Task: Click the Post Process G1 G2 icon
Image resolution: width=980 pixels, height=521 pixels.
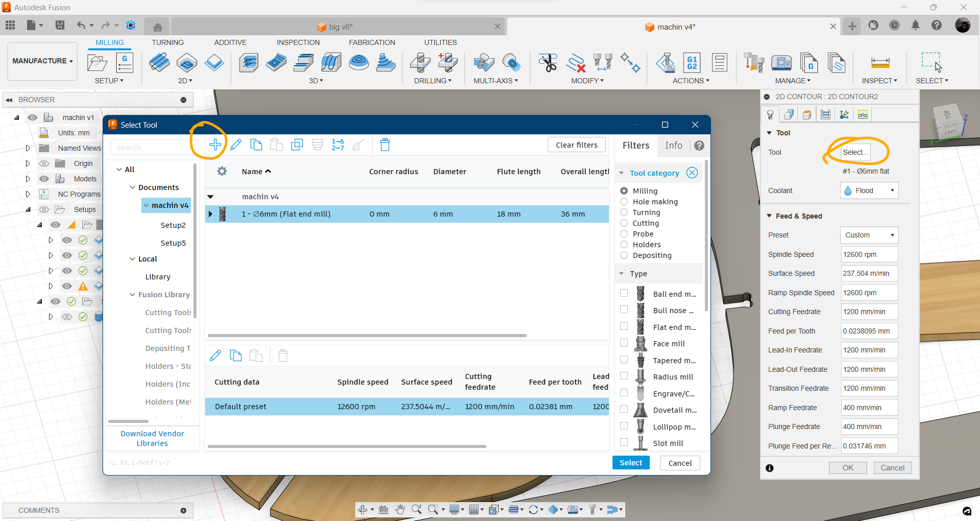Action: click(692, 63)
